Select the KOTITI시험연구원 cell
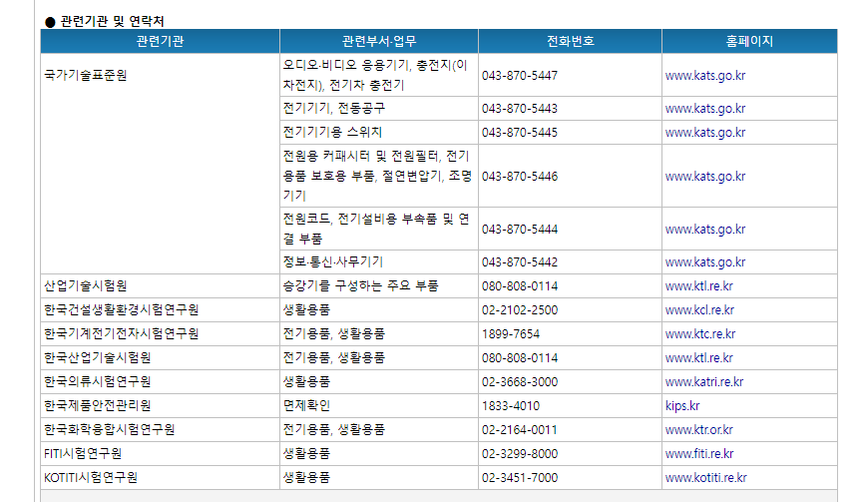868x502 pixels. [160, 478]
